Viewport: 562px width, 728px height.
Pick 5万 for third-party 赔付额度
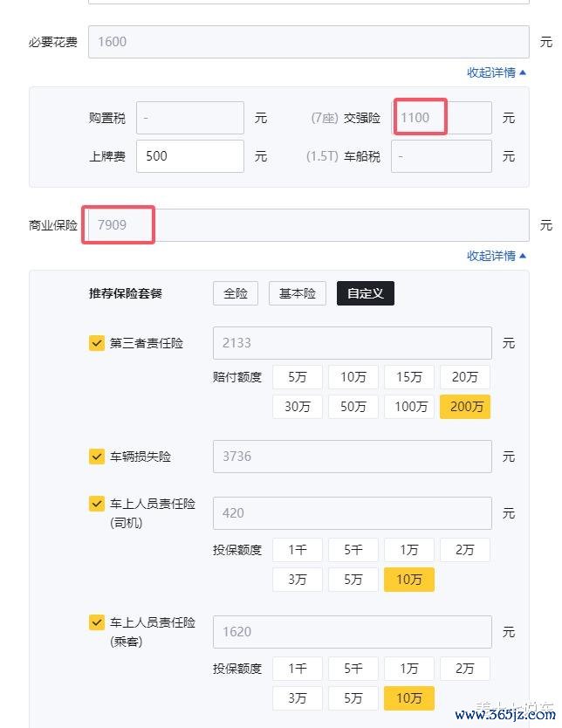pos(298,376)
